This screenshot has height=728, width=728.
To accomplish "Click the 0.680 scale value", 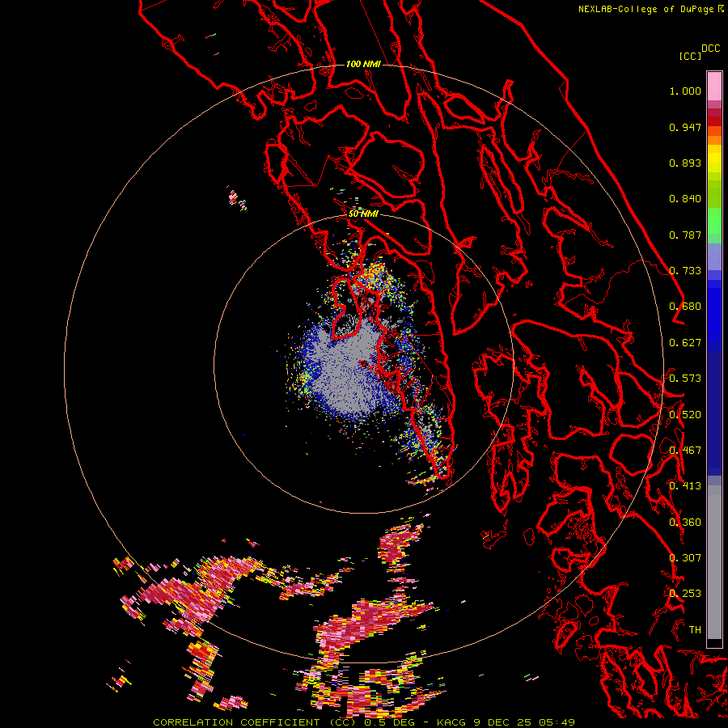I will point(685,307).
